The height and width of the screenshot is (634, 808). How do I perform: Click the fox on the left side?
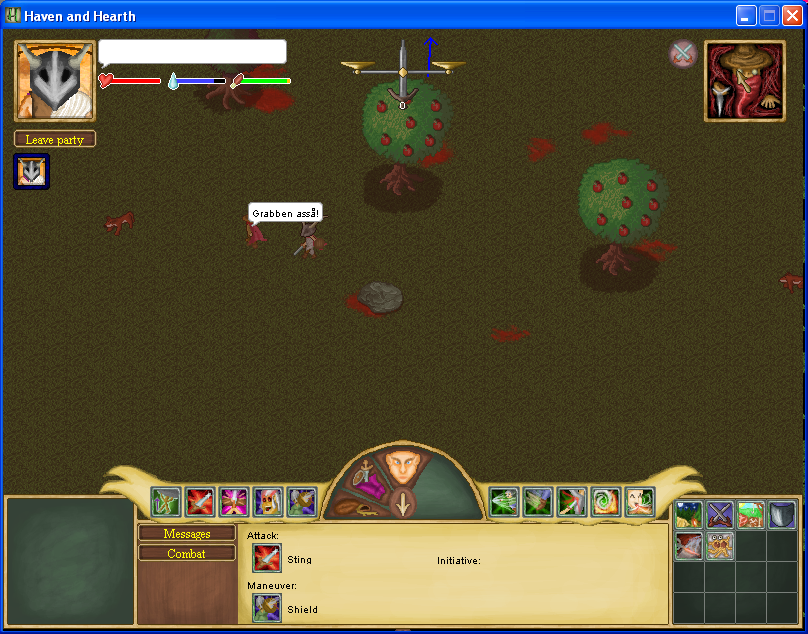click(x=119, y=223)
